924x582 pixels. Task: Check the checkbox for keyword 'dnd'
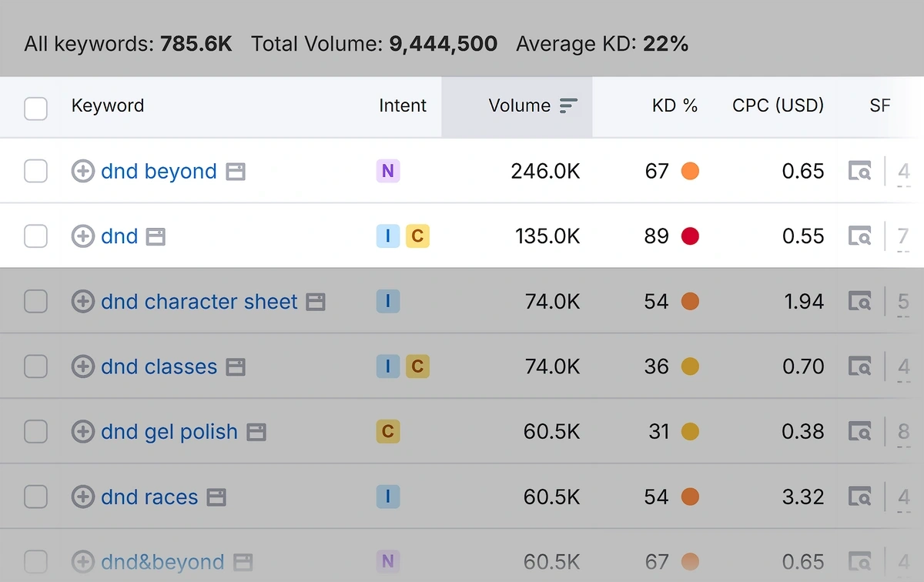(x=35, y=236)
